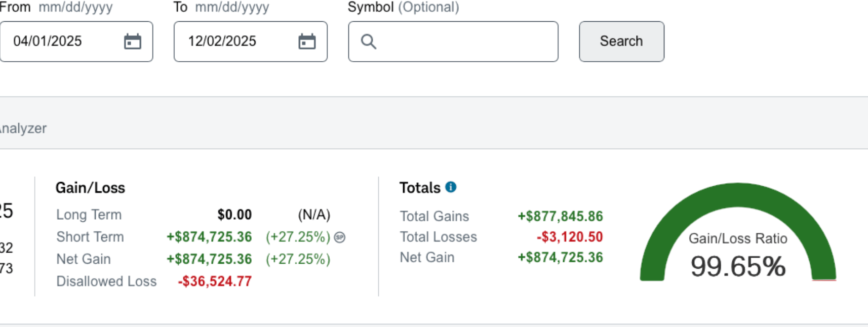Click the 99.65% ratio figure
Image resolution: width=868 pixels, height=327 pixels.
click(x=738, y=266)
